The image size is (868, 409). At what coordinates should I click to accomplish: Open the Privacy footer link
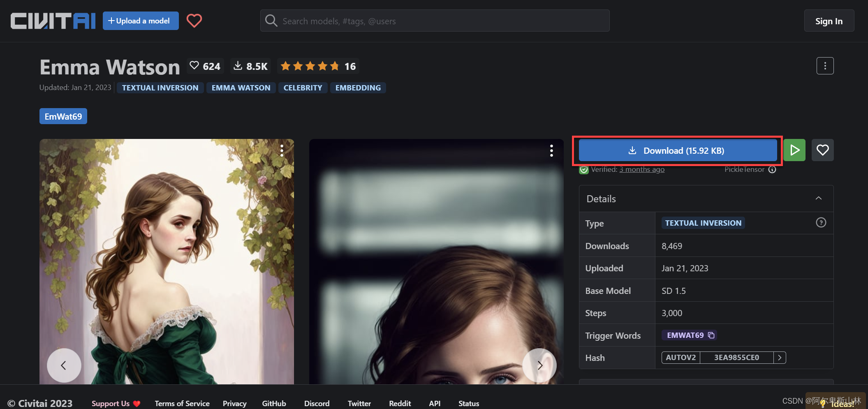(x=235, y=404)
